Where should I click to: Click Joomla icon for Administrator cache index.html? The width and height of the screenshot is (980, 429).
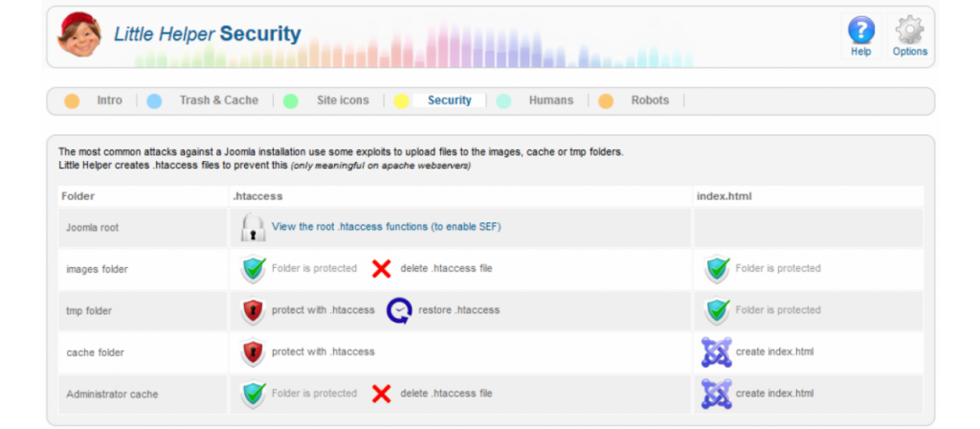coord(716,394)
